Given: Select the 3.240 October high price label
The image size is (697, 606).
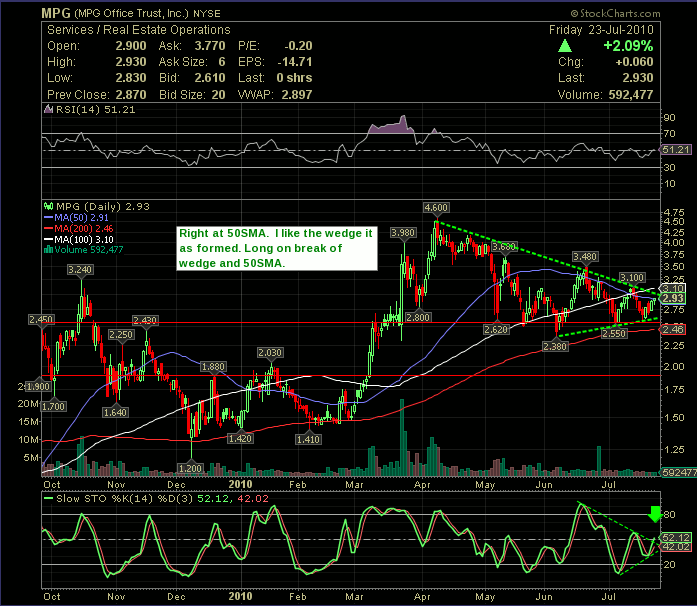Looking at the screenshot, I should [x=80, y=269].
